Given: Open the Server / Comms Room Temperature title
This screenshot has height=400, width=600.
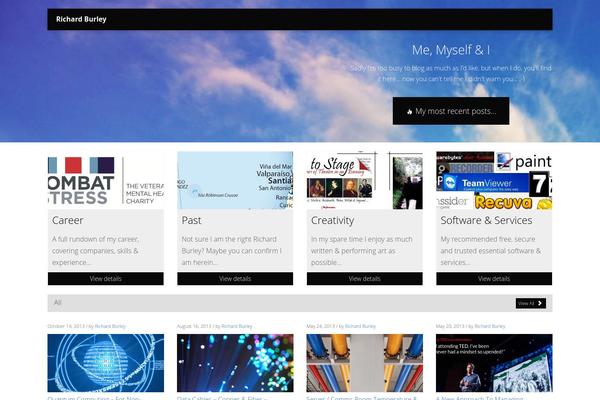Looking at the screenshot, I should point(361,398).
